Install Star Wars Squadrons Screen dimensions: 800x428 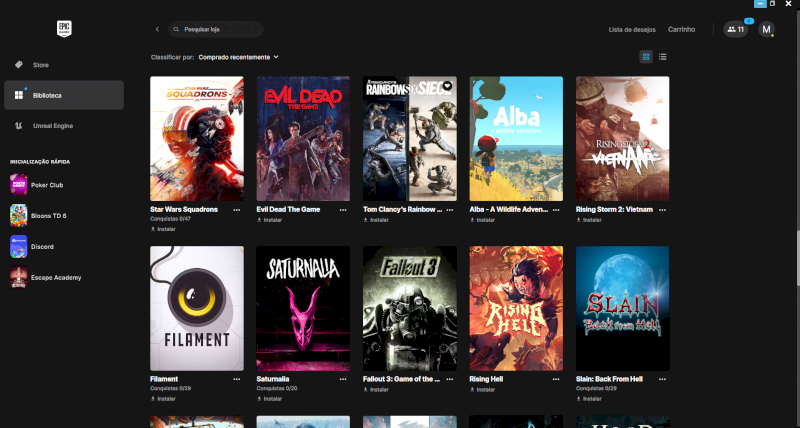163,229
